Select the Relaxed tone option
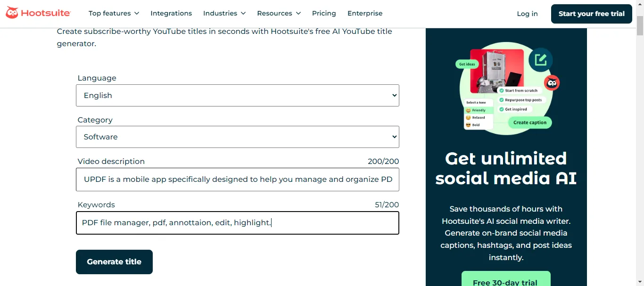Viewport: 644px width, 286px height. pyautogui.click(x=479, y=117)
